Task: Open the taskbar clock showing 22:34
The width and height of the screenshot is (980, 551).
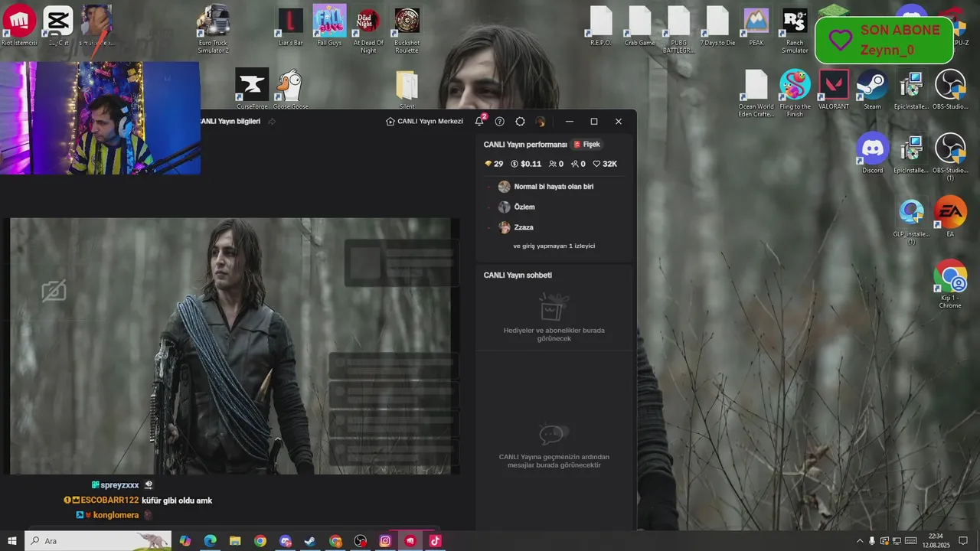Action: 936,541
